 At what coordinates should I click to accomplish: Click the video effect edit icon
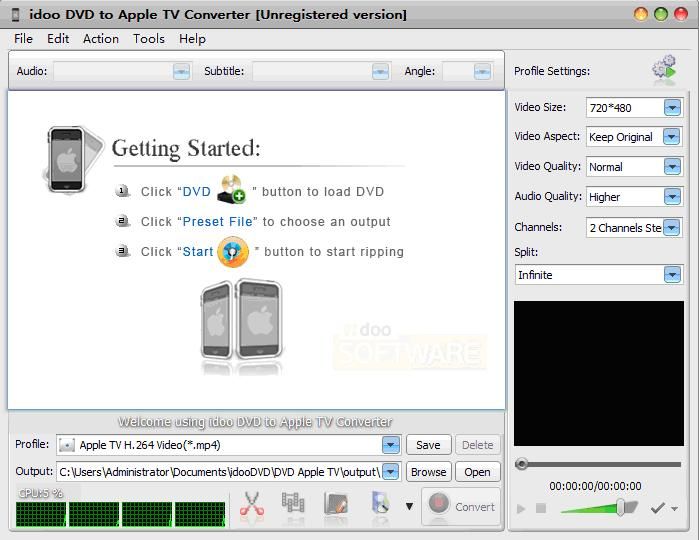[x=336, y=505]
